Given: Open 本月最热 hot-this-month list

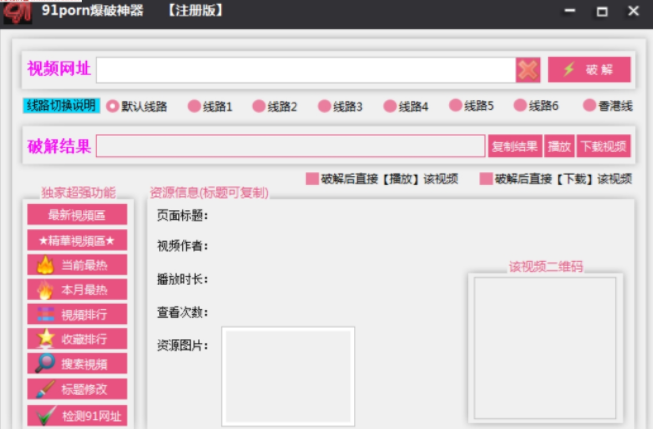Looking at the screenshot, I should click(77, 290).
